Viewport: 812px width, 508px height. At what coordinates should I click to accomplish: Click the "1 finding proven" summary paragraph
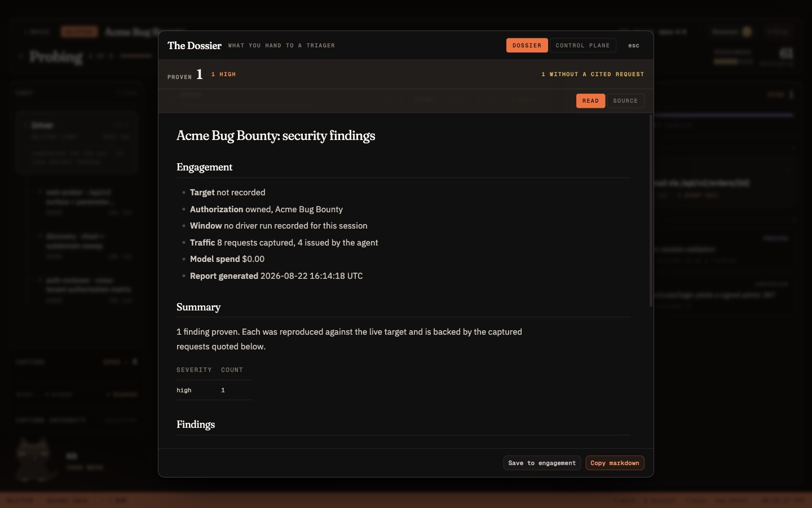click(x=349, y=339)
